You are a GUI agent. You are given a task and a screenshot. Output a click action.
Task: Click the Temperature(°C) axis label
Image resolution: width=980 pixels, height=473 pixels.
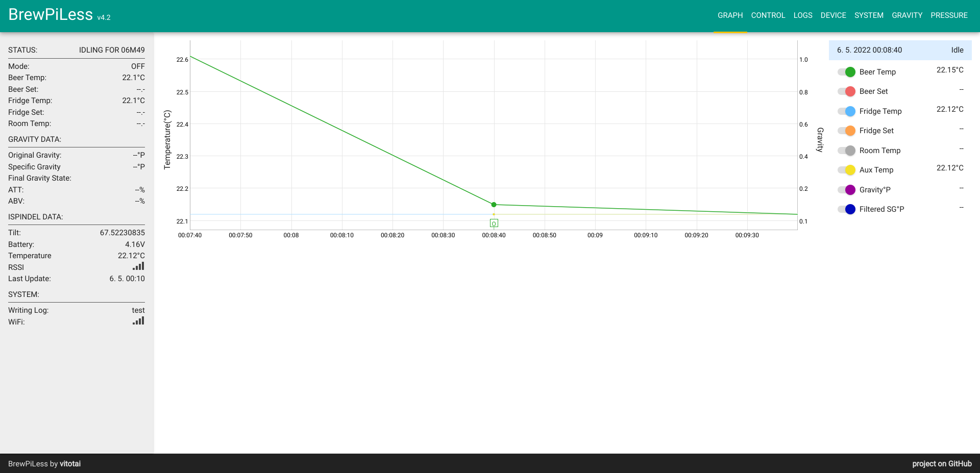point(167,140)
